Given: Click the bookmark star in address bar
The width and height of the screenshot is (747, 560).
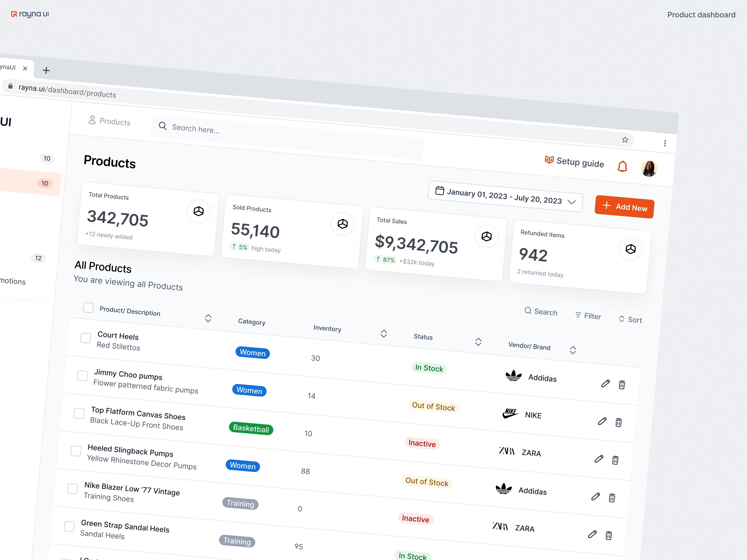Looking at the screenshot, I should [625, 140].
